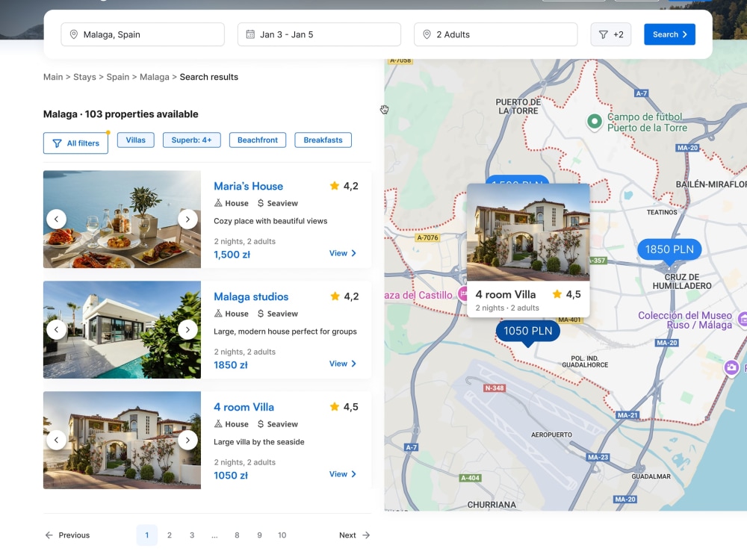Select page 10 in pagination
The height and width of the screenshot is (560, 747).
pos(282,535)
